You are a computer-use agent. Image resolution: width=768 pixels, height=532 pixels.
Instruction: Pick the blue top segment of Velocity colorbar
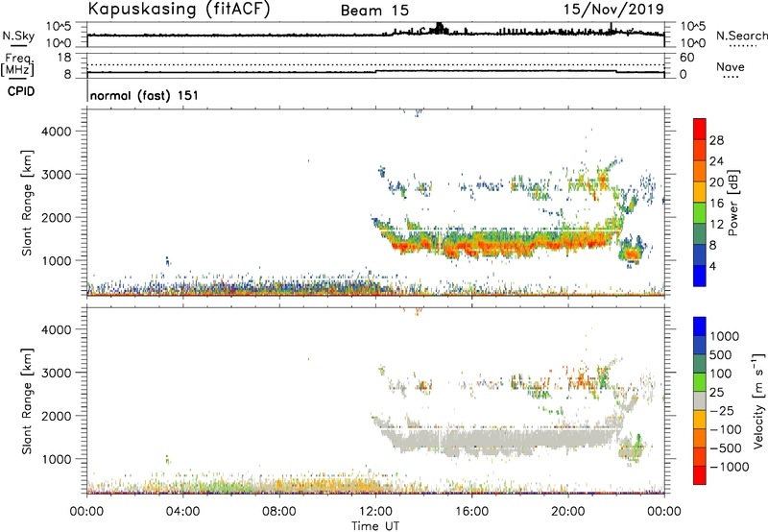pos(700,326)
